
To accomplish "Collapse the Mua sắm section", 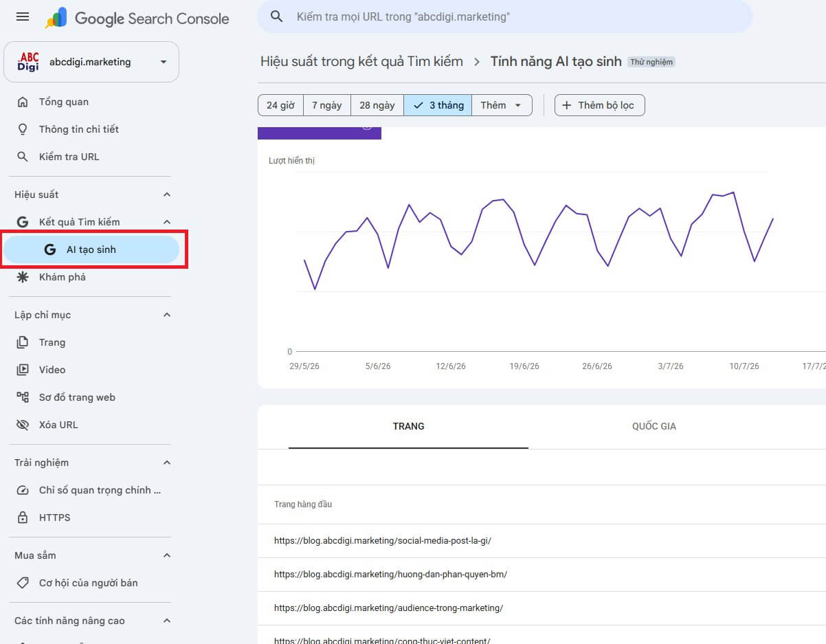I will click(x=166, y=555).
